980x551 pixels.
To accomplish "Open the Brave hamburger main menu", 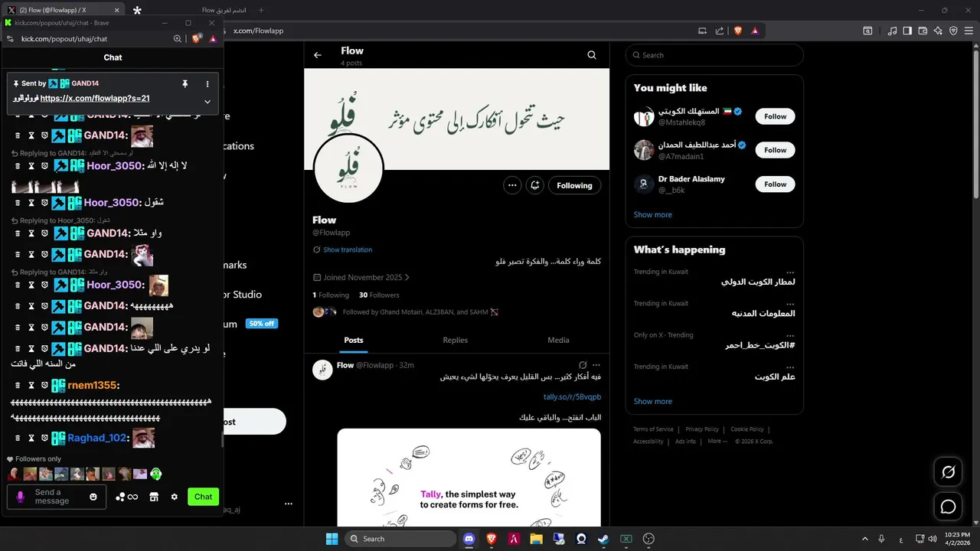I will tap(969, 31).
